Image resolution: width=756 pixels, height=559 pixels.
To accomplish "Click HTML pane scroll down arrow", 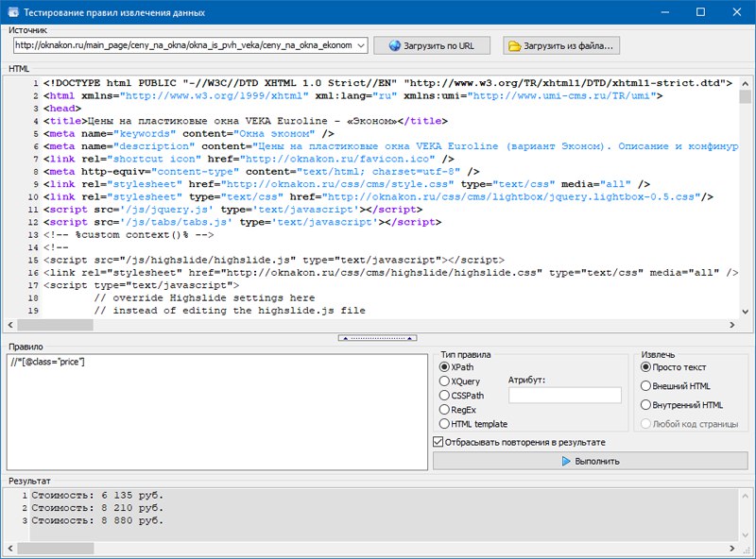I will click(746, 312).
